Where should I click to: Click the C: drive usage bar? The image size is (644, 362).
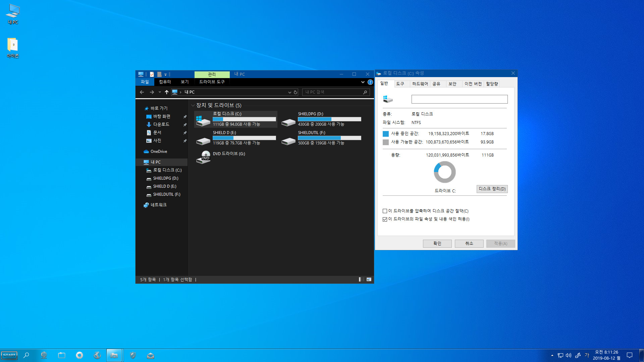(x=244, y=119)
